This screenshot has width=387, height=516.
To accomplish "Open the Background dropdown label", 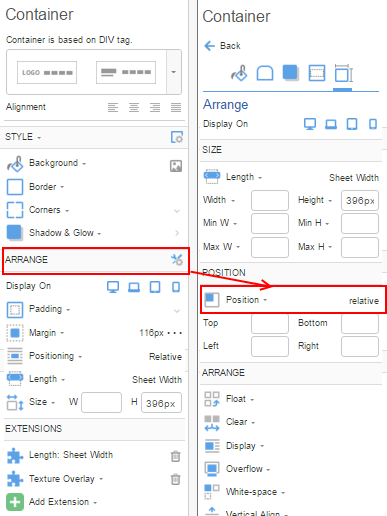I will tap(57, 163).
